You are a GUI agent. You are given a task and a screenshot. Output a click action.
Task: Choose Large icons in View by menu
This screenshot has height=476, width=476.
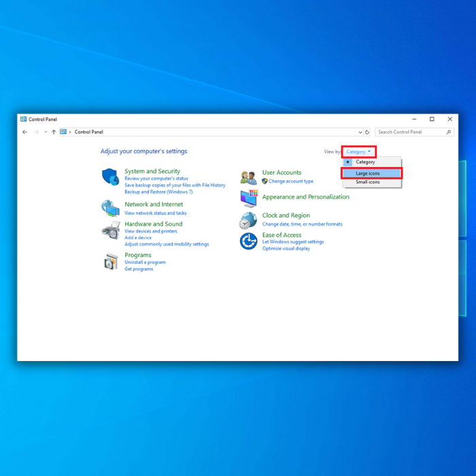(x=372, y=173)
